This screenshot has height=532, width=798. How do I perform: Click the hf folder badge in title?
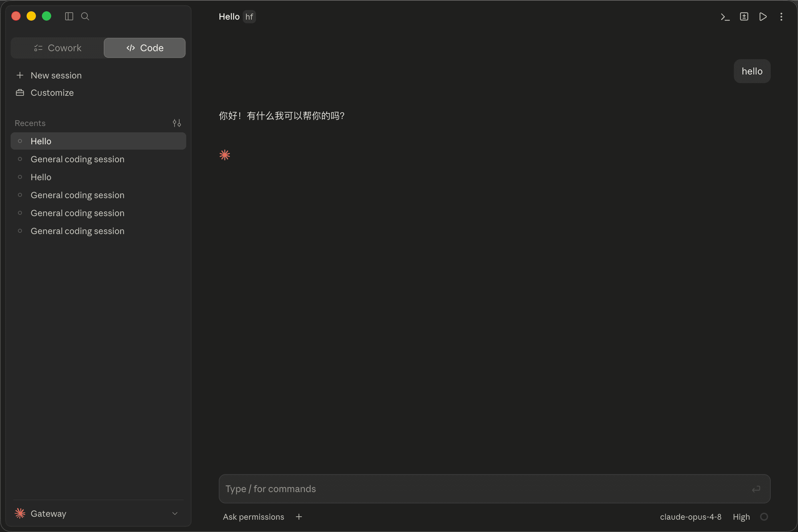(x=249, y=17)
